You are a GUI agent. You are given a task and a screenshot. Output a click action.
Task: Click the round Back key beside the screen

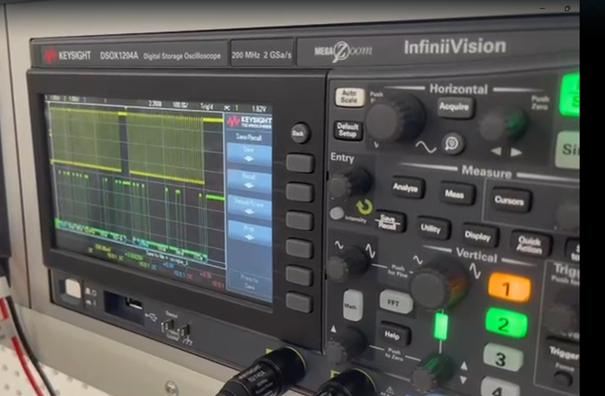coord(300,133)
